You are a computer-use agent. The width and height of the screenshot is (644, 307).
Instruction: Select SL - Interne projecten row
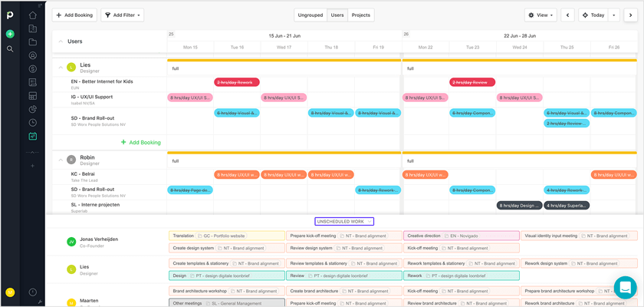pyautogui.click(x=110, y=207)
